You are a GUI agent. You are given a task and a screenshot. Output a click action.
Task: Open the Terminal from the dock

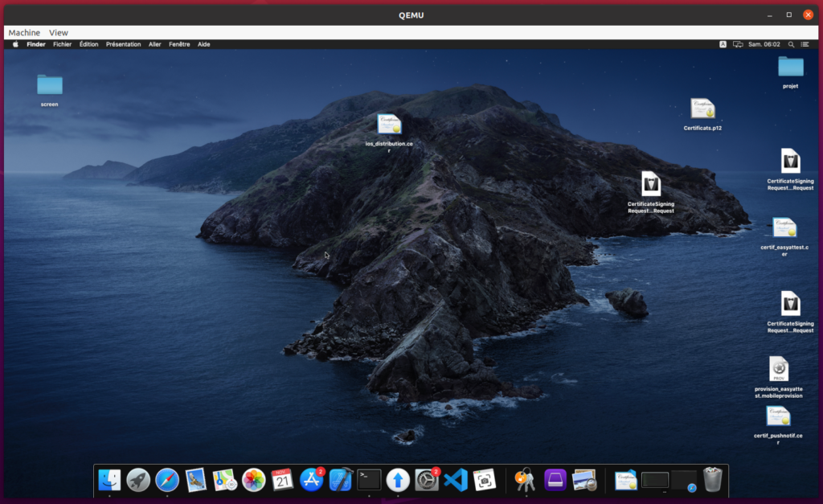(x=367, y=480)
